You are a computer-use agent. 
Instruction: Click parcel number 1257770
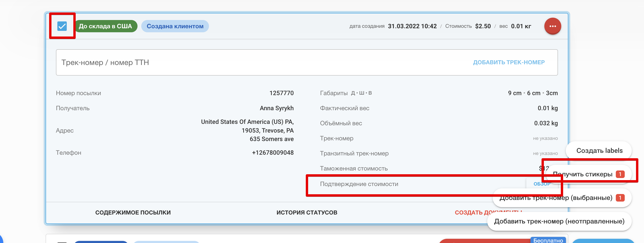(282, 93)
